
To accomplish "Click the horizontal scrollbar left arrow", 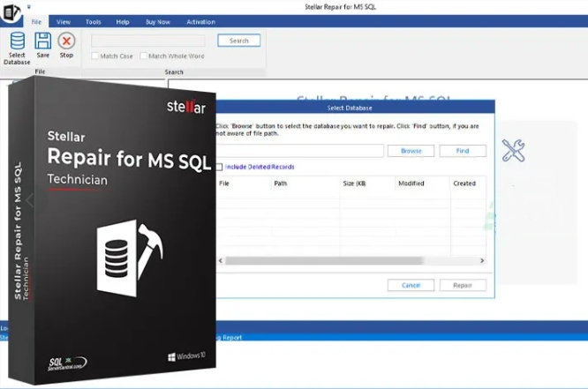I will (x=221, y=260).
